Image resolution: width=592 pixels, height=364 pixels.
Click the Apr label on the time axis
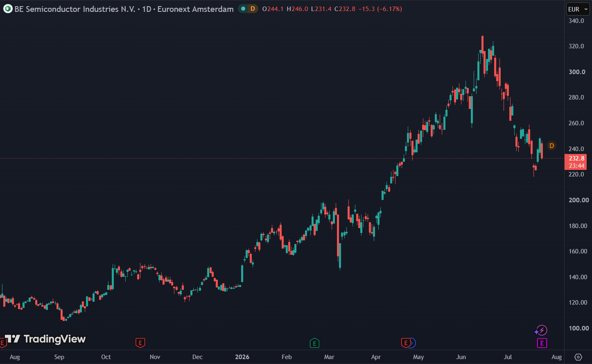click(x=376, y=357)
